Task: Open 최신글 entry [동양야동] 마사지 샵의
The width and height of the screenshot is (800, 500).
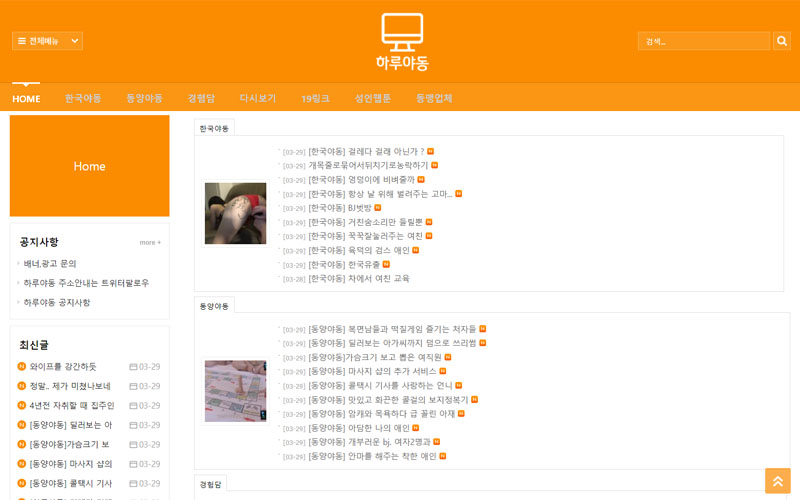Action: pyautogui.click(x=71, y=464)
